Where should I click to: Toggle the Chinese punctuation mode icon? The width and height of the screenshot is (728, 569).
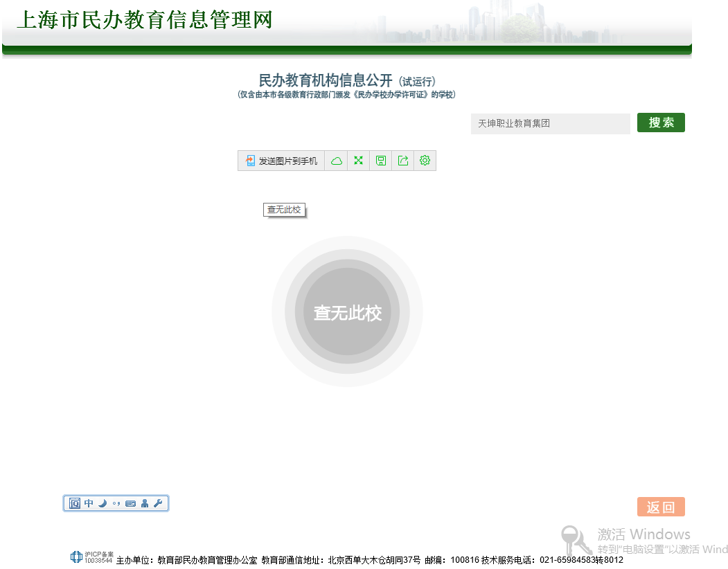[x=116, y=503]
